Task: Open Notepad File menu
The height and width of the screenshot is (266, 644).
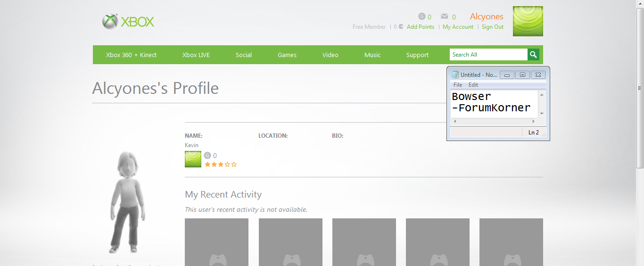Action: tap(458, 85)
